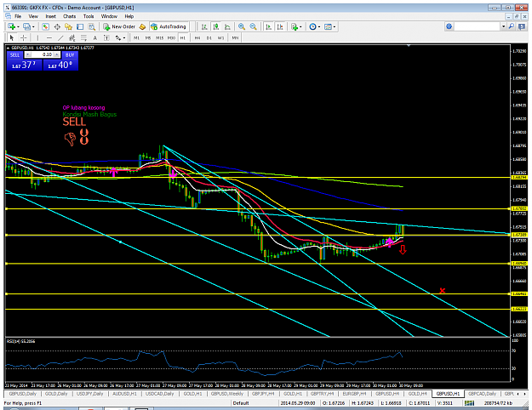Open the search box dropdown arrow
The image size is (532, 410).
504,26
